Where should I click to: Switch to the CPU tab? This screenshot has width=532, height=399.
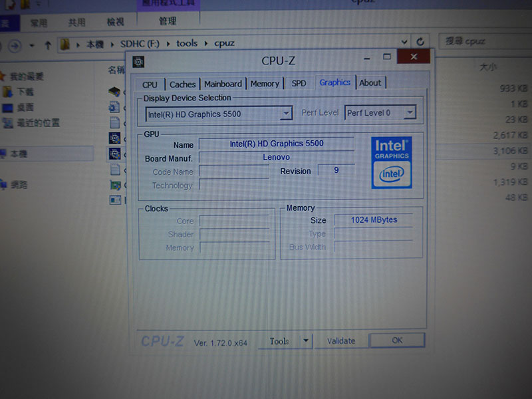(x=150, y=84)
